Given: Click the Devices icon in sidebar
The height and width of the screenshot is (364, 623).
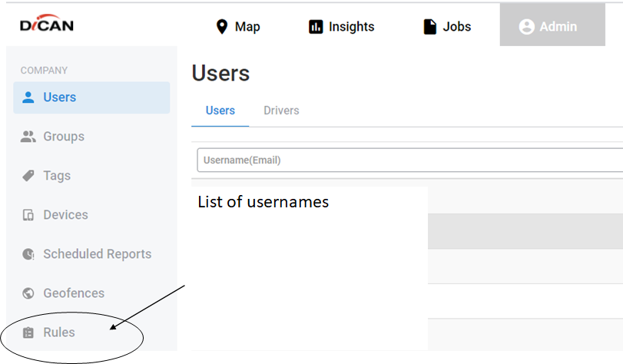Looking at the screenshot, I should 28,215.
